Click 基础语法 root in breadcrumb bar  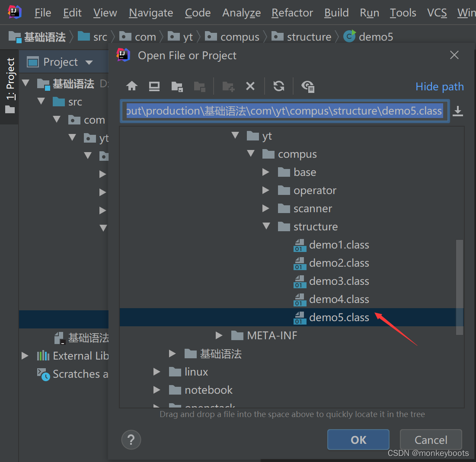[37, 37]
